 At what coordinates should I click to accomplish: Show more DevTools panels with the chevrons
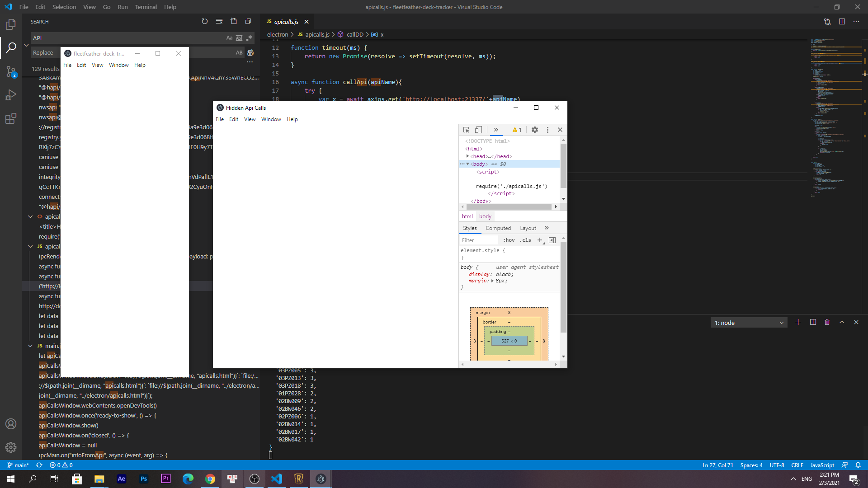click(496, 130)
